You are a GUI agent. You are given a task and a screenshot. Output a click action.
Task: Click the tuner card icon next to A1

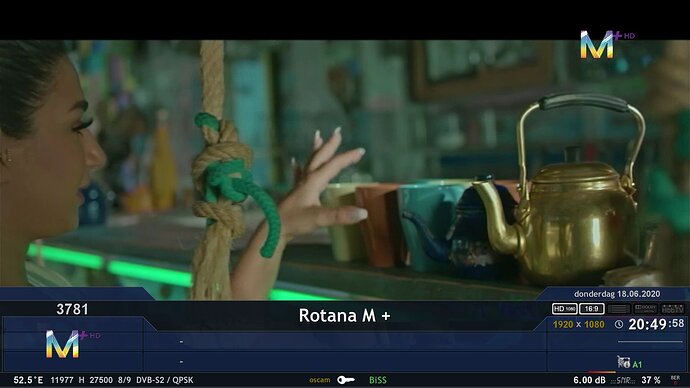[x=623, y=362]
